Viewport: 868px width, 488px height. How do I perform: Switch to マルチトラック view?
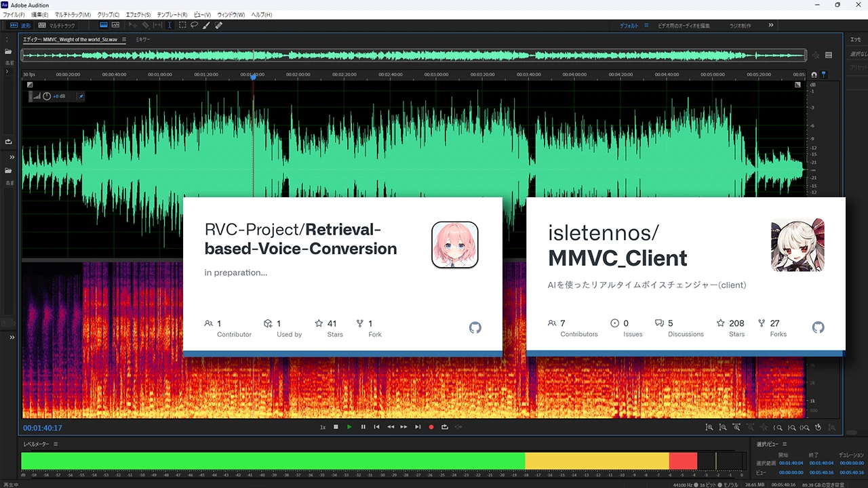[58, 25]
